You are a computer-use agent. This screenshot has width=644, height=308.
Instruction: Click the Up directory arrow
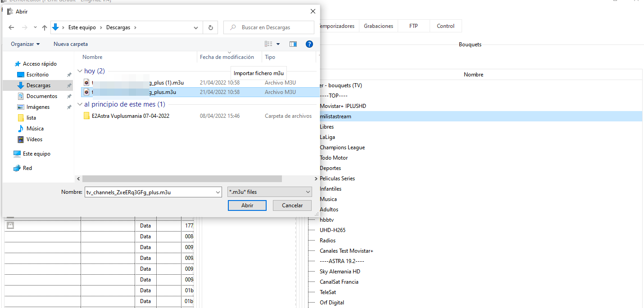[44, 27]
